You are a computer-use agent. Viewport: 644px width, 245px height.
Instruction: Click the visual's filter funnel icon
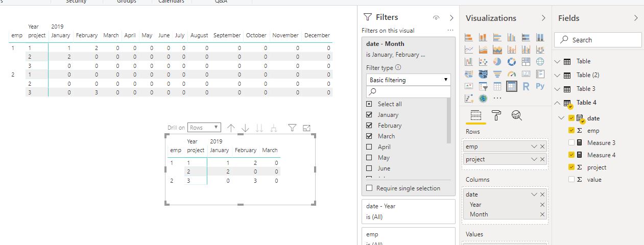point(292,128)
